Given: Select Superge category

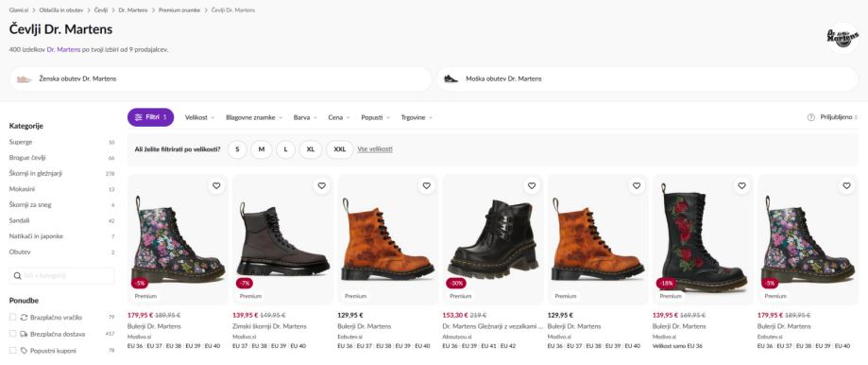Looking at the screenshot, I should click(x=21, y=143).
